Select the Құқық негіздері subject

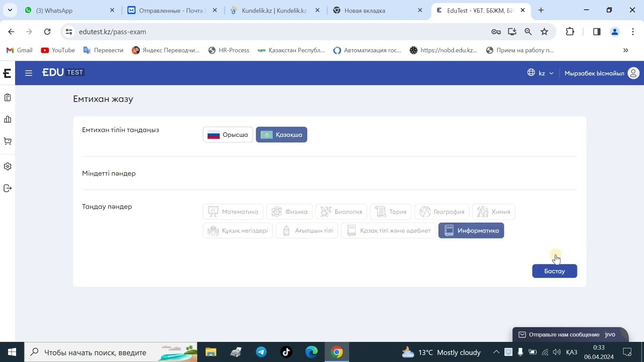click(x=238, y=231)
